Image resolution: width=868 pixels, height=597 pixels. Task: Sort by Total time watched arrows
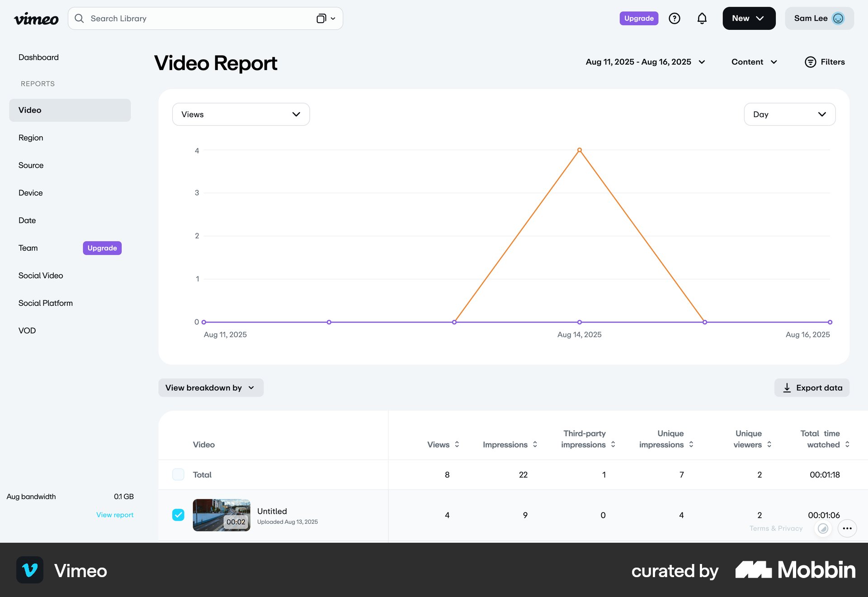[x=847, y=444]
